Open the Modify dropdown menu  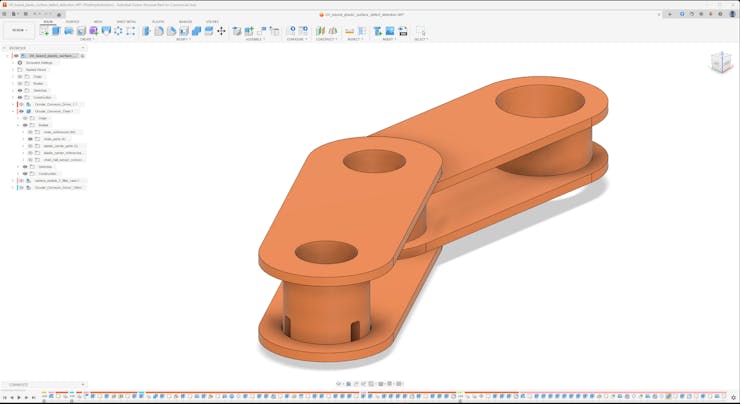[183, 39]
